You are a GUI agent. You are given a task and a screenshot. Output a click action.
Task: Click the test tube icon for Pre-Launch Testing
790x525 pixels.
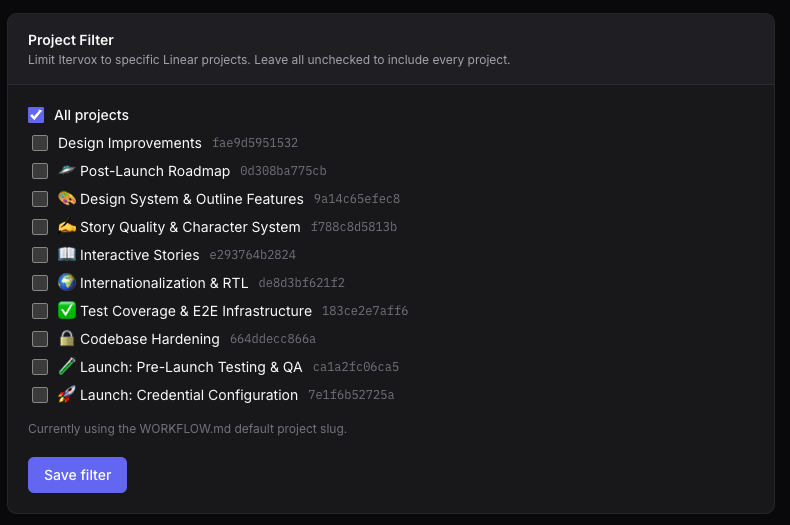pos(67,367)
